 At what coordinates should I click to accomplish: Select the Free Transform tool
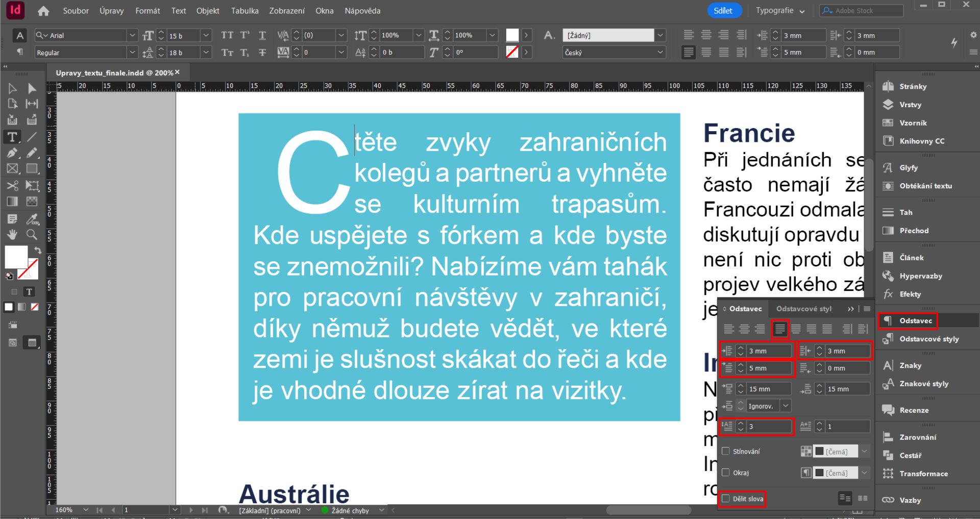[32, 185]
